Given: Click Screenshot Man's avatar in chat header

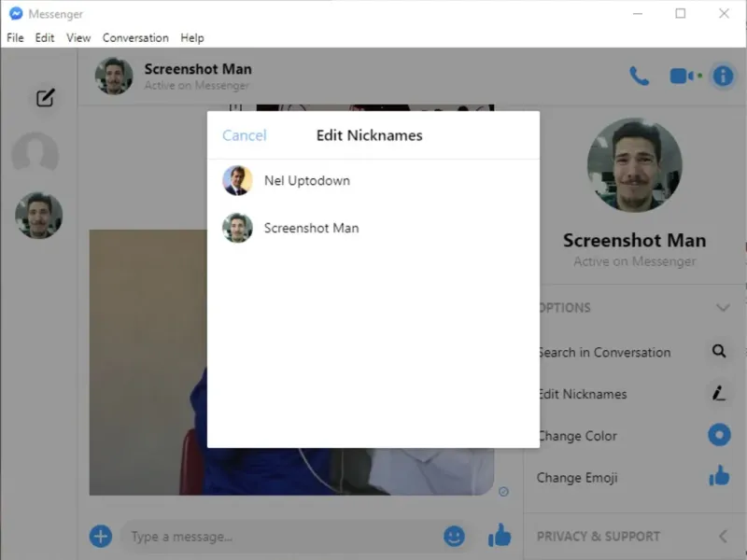Looking at the screenshot, I should [x=114, y=77].
